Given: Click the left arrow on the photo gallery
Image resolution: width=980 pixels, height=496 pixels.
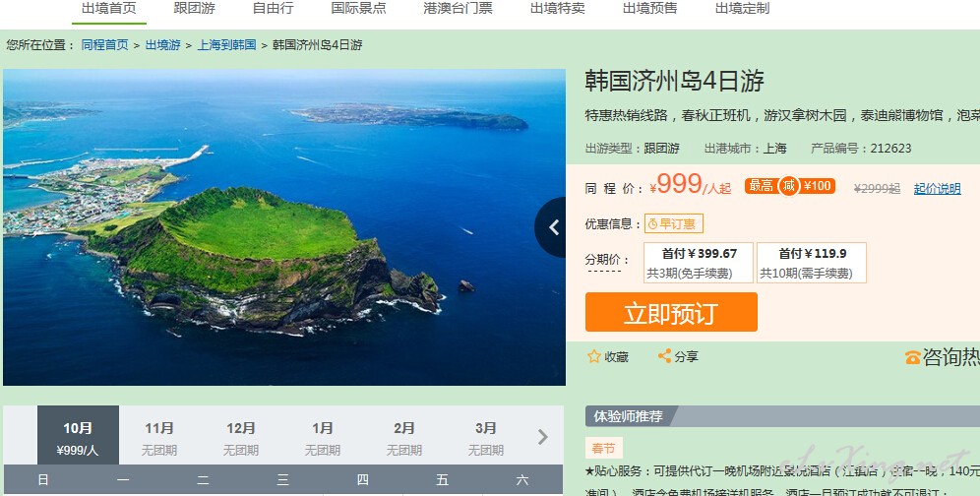Looking at the screenshot, I should point(552,227).
